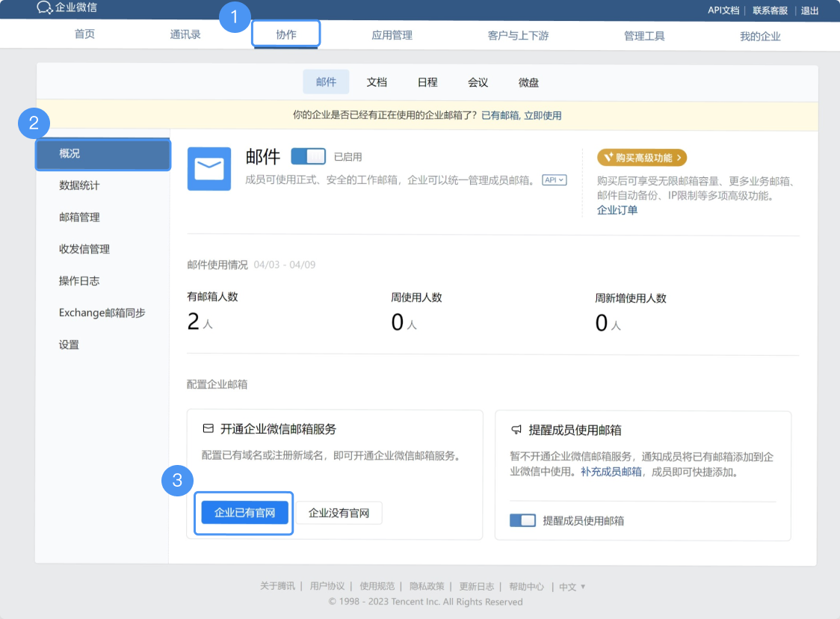840x619 pixels.
Task: Open the 应用管理 top navigation tab
Action: 392,35
